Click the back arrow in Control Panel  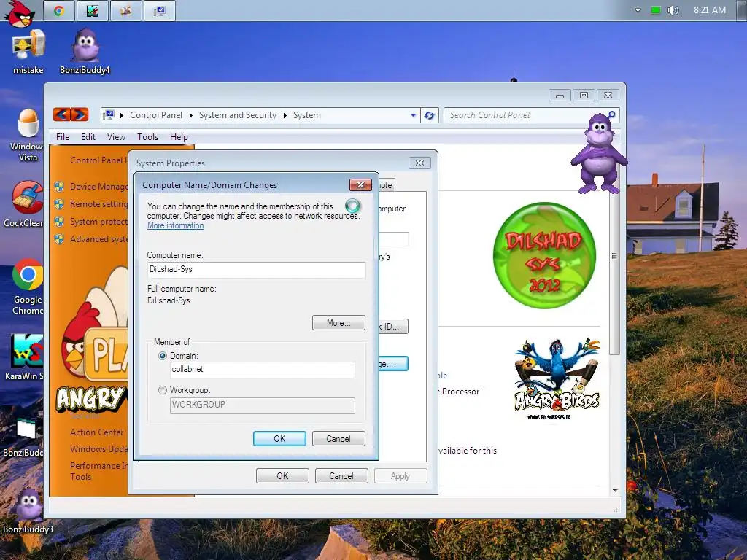coord(62,114)
